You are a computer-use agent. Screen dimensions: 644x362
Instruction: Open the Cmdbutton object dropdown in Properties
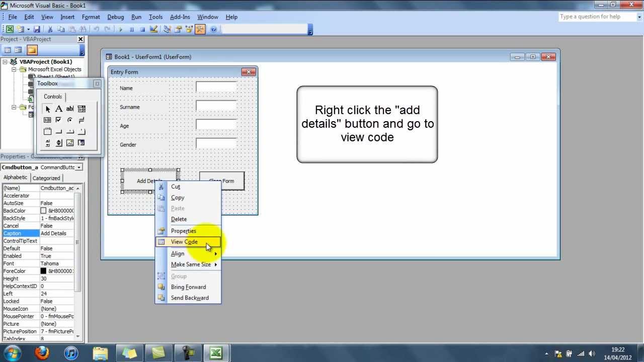tap(79, 167)
